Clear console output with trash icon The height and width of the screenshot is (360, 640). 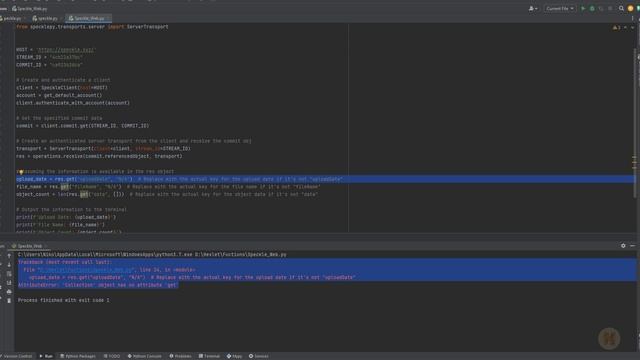(x=9, y=300)
